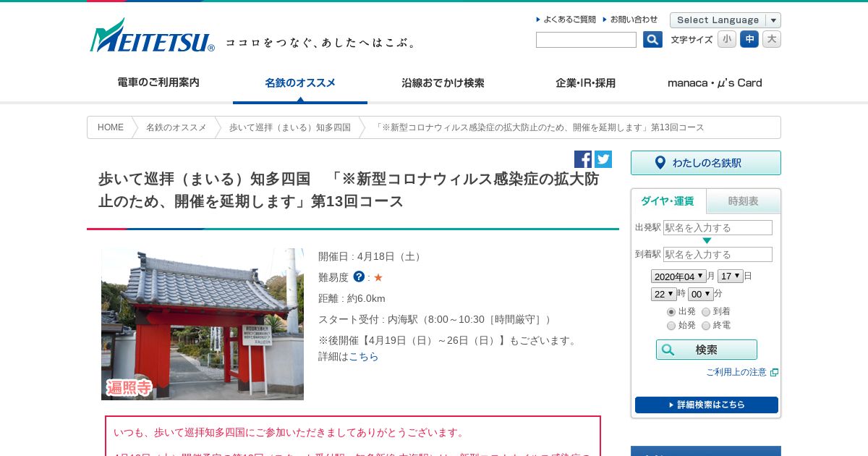The height and width of the screenshot is (456, 868).
Task: Click the orange difficulty star
Action: [x=378, y=277]
